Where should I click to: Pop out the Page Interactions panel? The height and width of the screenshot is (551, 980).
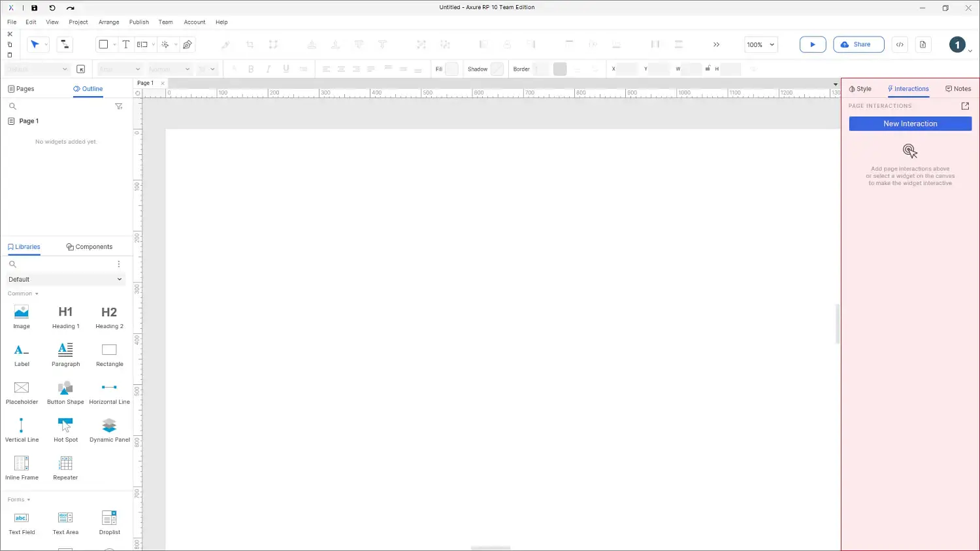965,106
